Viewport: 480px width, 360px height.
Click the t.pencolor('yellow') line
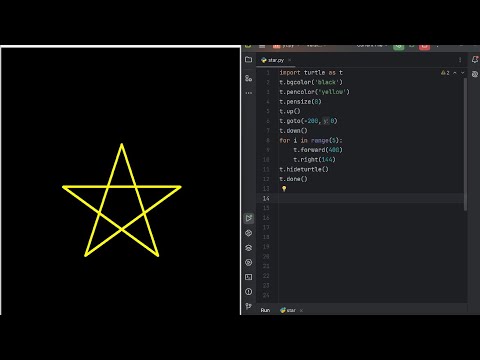pos(314,92)
